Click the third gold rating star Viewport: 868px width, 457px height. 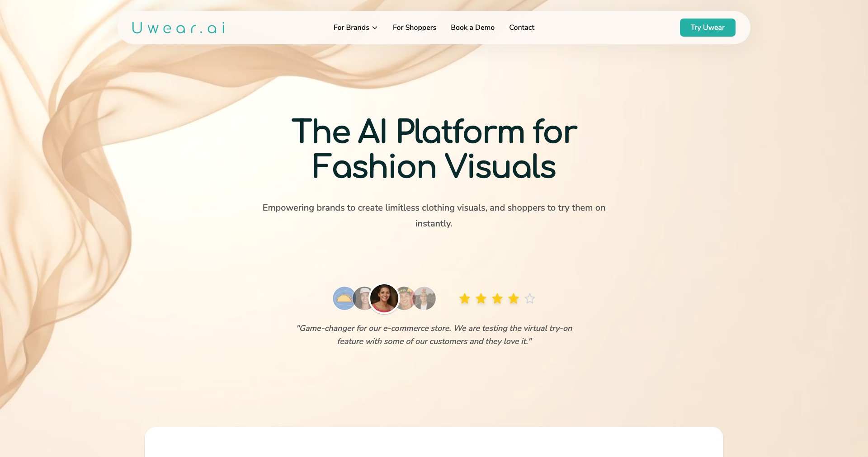tap(497, 298)
